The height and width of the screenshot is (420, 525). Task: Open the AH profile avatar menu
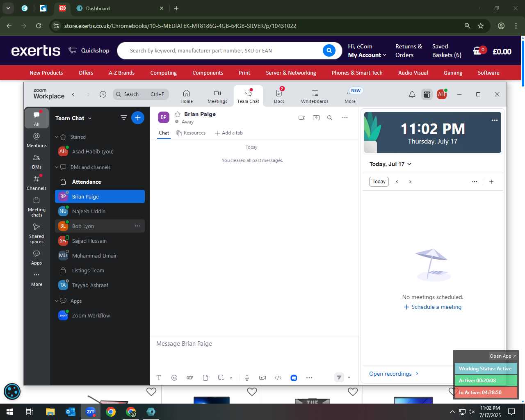[x=442, y=94]
